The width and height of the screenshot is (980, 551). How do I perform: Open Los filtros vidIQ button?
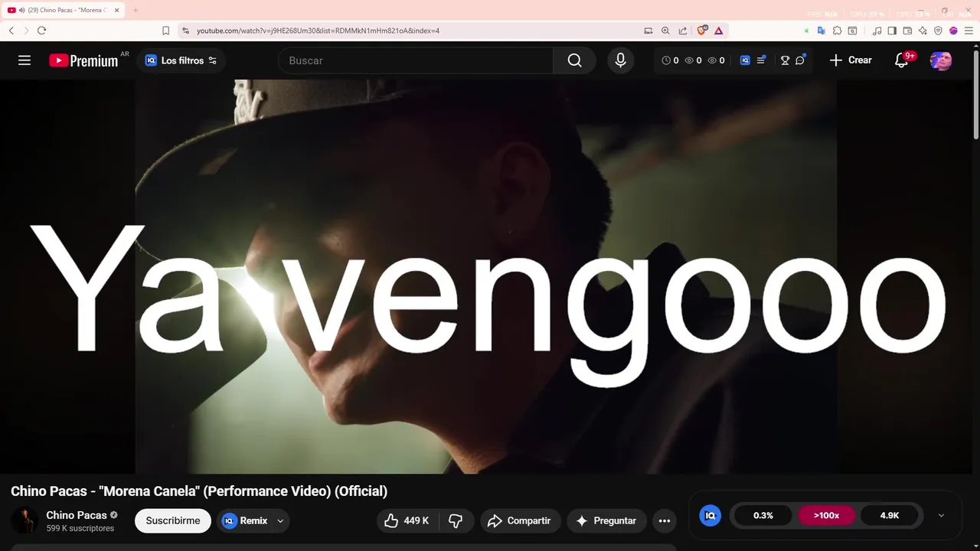coord(181,60)
